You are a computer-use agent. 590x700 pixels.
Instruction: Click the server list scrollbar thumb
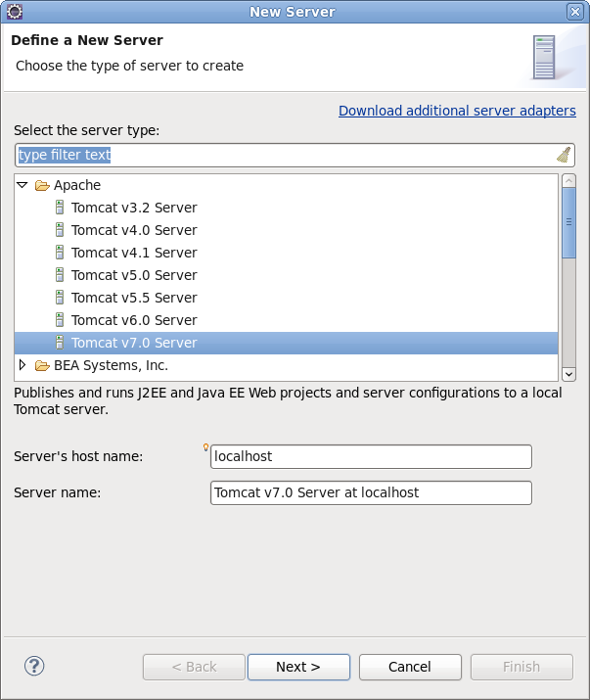[568, 222]
